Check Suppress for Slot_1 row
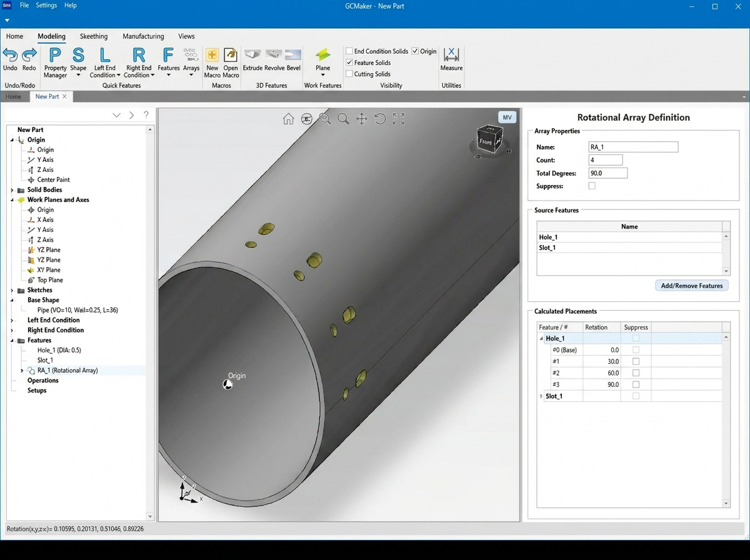The width and height of the screenshot is (750, 560). 636,396
